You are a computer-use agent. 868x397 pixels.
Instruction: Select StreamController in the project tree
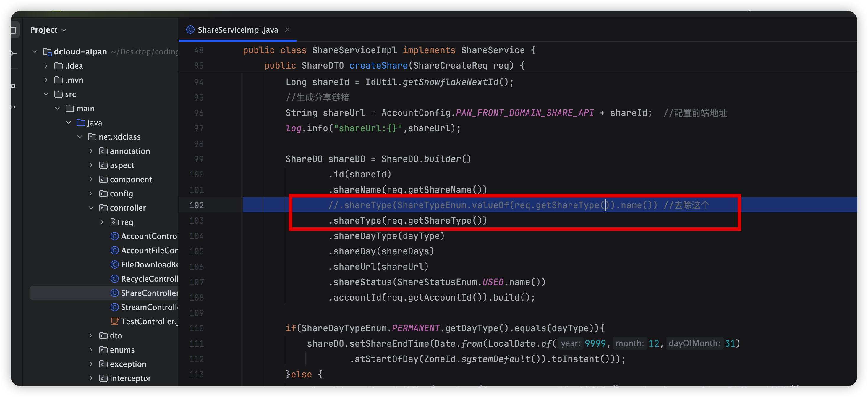coord(149,307)
